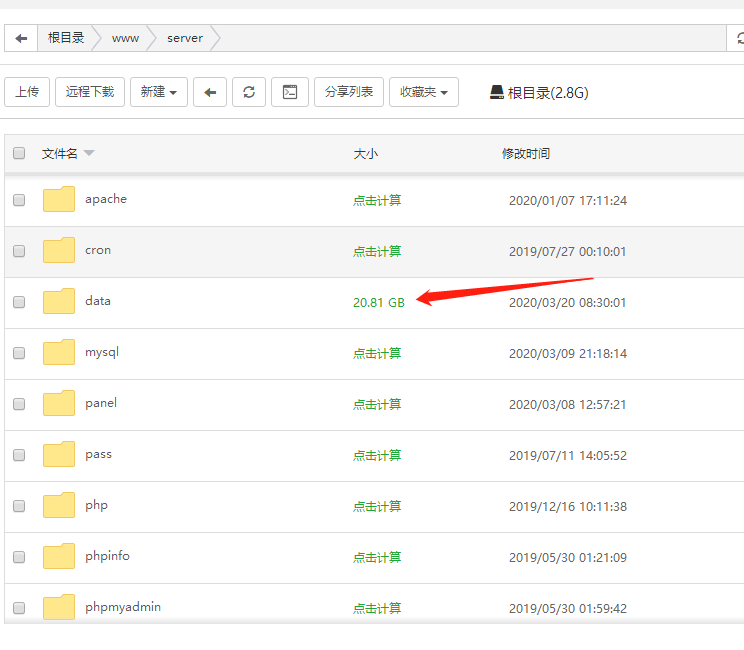Click the 远程下载 button
The width and height of the screenshot is (744, 650).
click(90, 92)
